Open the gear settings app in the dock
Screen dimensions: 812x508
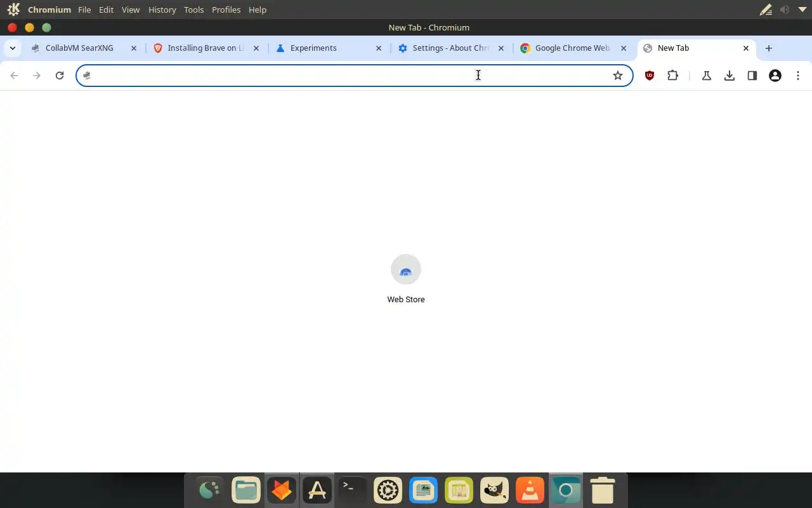[388, 490]
